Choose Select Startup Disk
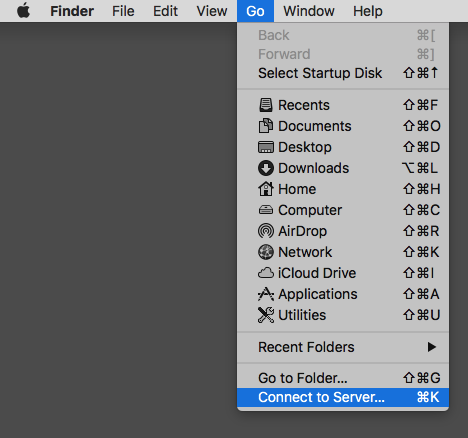This screenshot has height=438, width=468. pyautogui.click(x=343, y=73)
